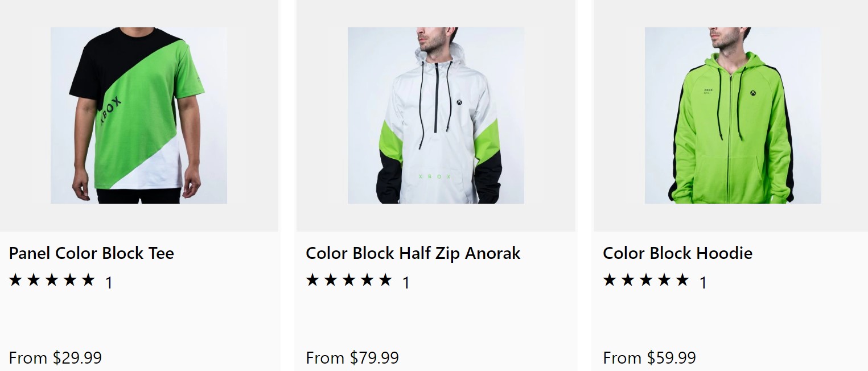The image size is (868, 371).
Task: Click second star under Panel Color Block Tee
Action: pos(34,280)
